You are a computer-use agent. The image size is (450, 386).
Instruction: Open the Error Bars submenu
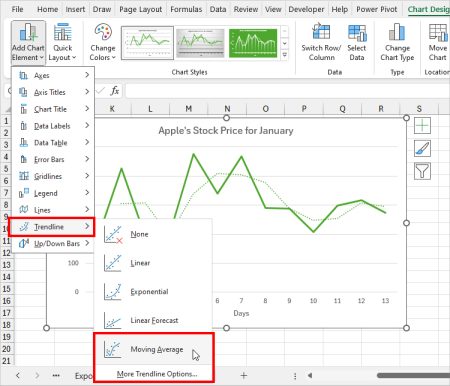point(53,159)
